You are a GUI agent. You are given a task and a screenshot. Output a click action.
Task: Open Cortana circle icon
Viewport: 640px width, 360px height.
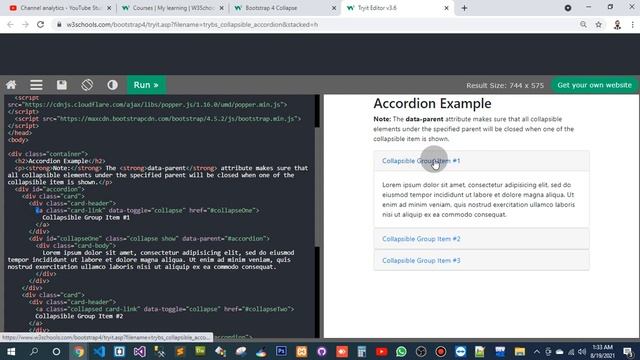tap(56, 351)
